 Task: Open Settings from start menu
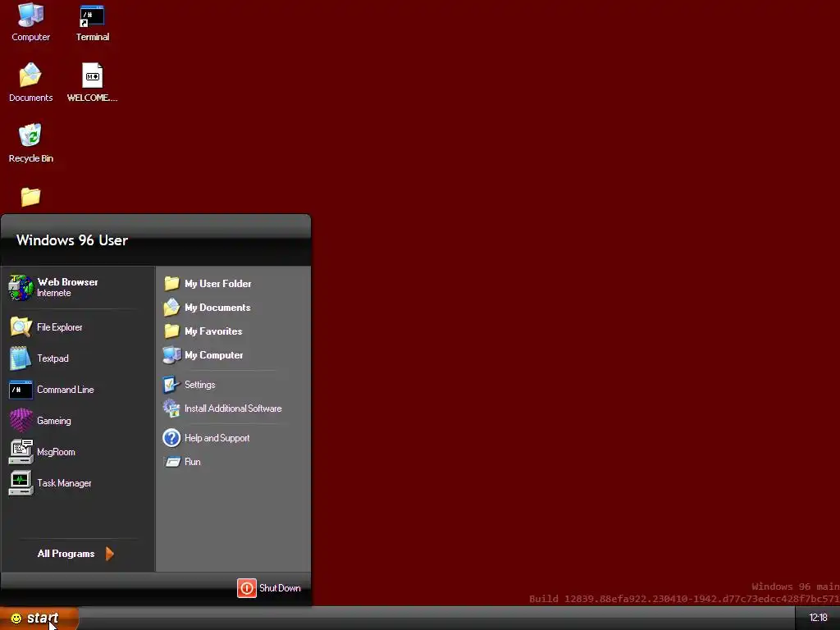click(189, 385)
